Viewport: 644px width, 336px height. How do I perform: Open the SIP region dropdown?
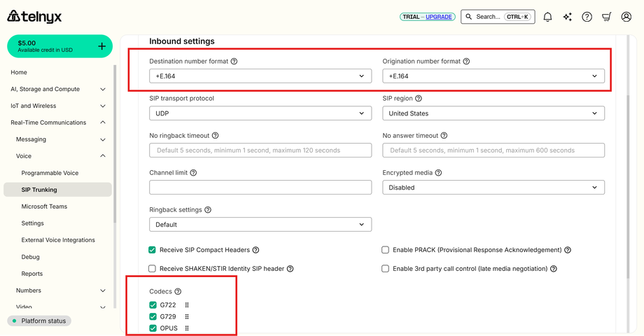tap(493, 113)
